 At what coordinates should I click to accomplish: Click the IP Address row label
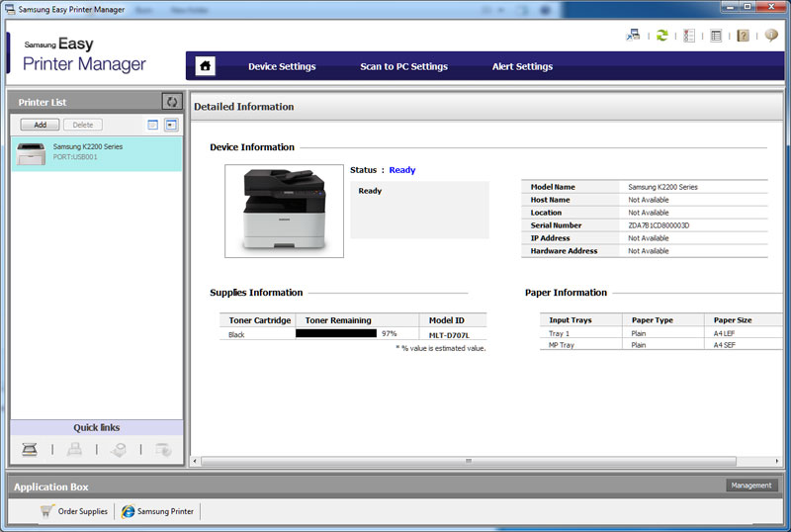(550, 237)
